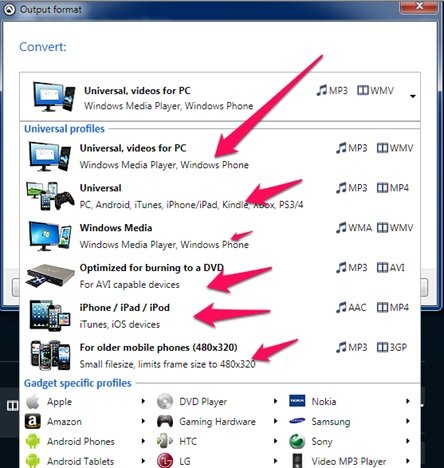Click the Output format window app icon
Screen dimensions: 444x468
(9, 9)
